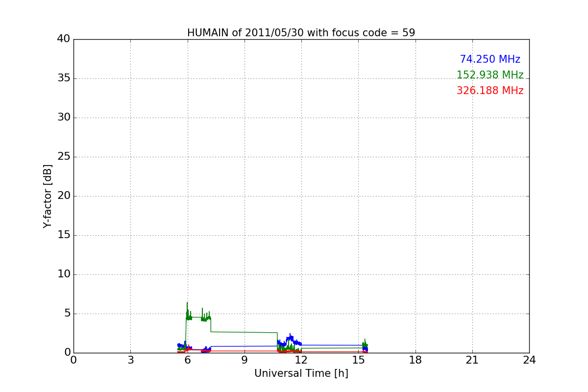Click y-axis tick label 35
Screen dimensions: 588x392
click(64, 78)
